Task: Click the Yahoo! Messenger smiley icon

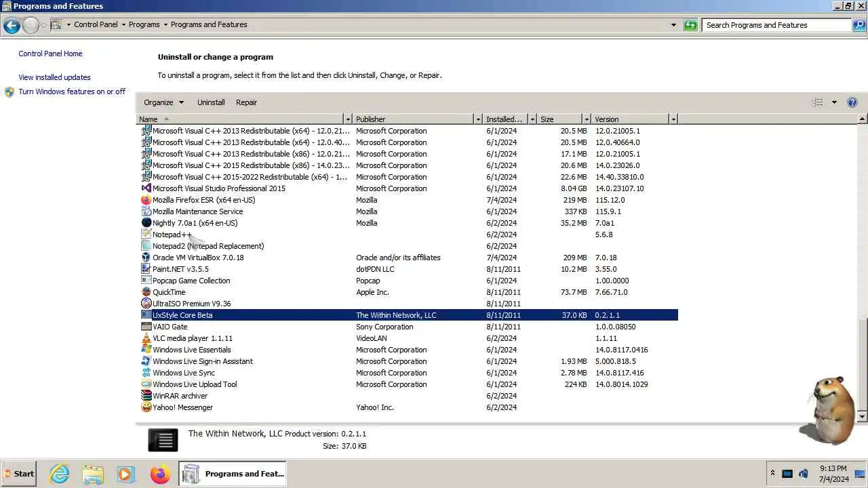Action: [146, 407]
